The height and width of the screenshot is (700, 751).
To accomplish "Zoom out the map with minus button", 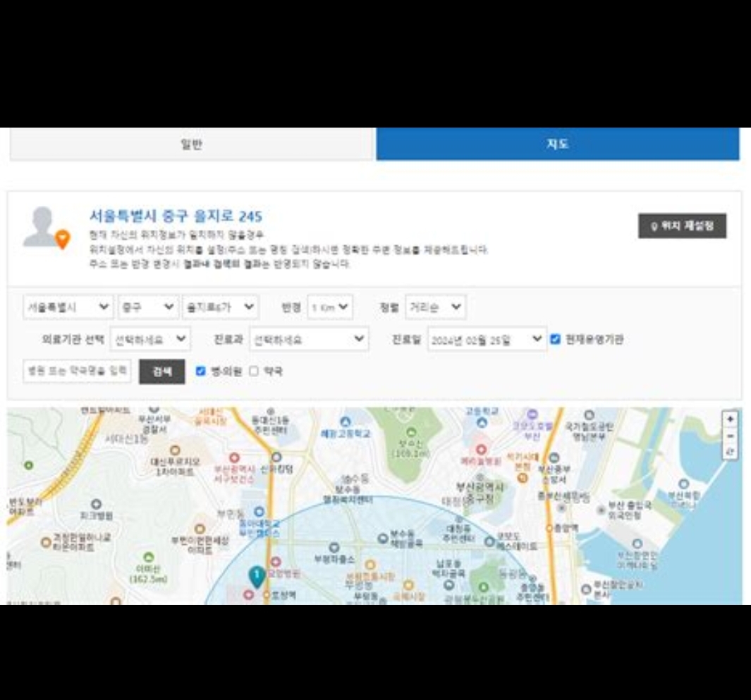I will [x=730, y=436].
